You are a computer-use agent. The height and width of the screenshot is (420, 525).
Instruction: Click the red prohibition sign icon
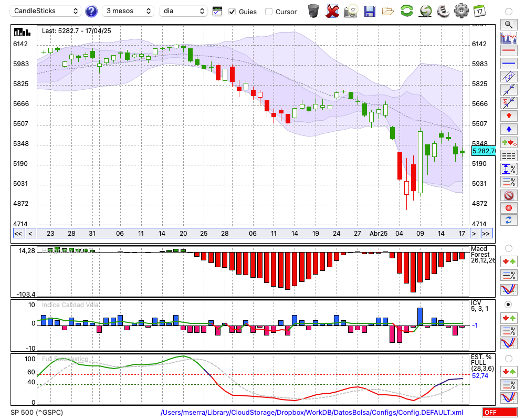[x=509, y=195]
